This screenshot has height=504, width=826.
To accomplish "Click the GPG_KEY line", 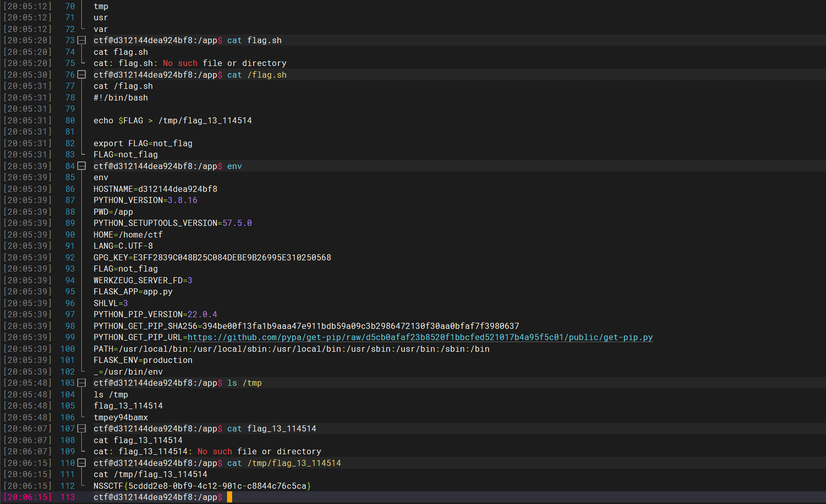I will 212,257.
